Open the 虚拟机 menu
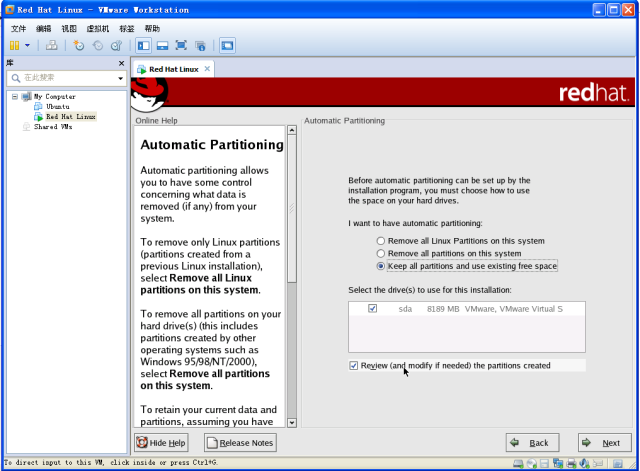Viewport: 640px width, 471px height. click(98, 29)
